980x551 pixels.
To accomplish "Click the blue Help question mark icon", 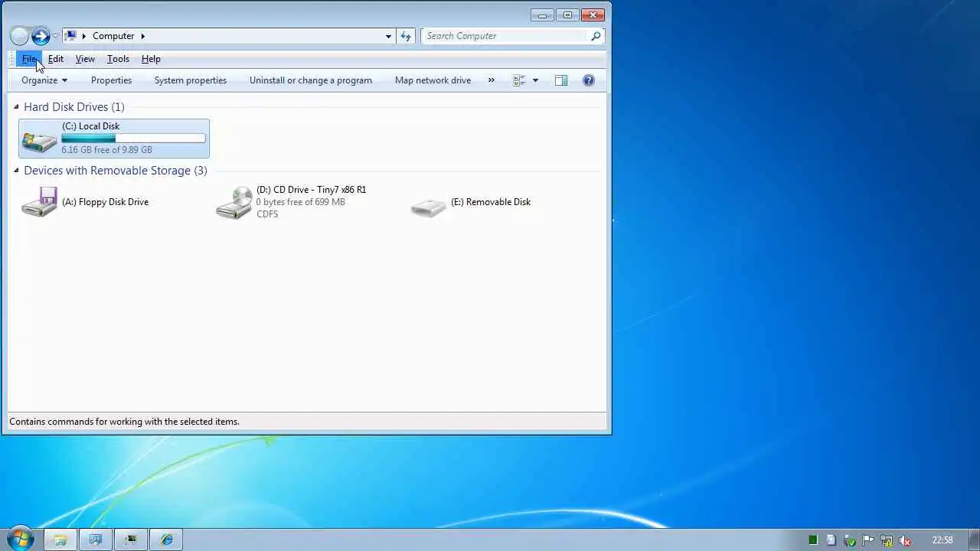I will tap(589, 80).
